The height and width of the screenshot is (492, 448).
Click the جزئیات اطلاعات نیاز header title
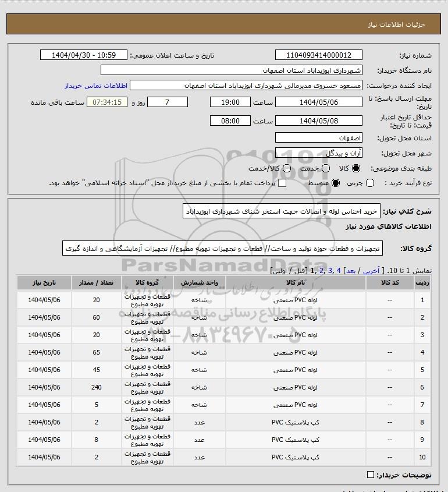point(397,24)
